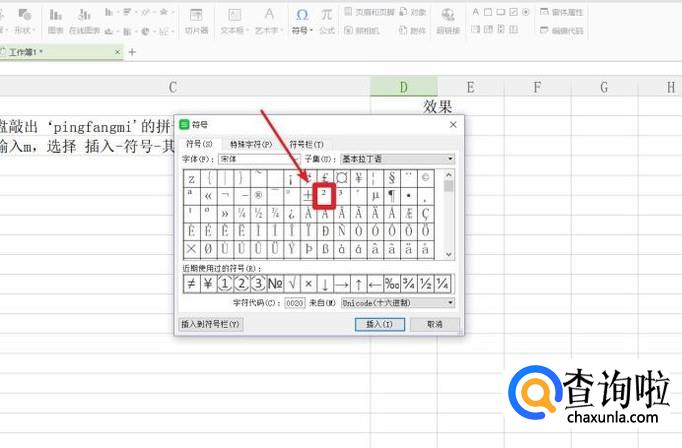The height and width of the screenshot is (448, 682).
Task: Select the ® registered symbol in grid
Action: coord(258,196)
